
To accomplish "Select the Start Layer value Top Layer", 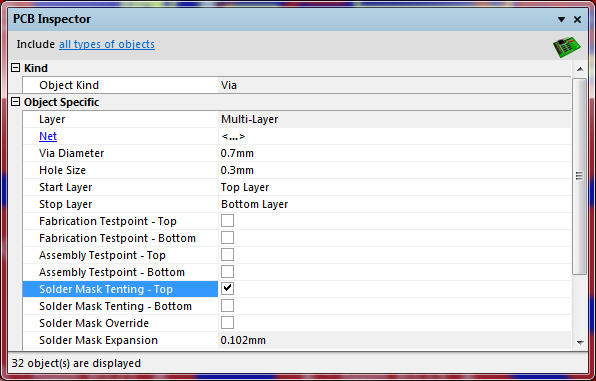I will (x=395, y=187).
